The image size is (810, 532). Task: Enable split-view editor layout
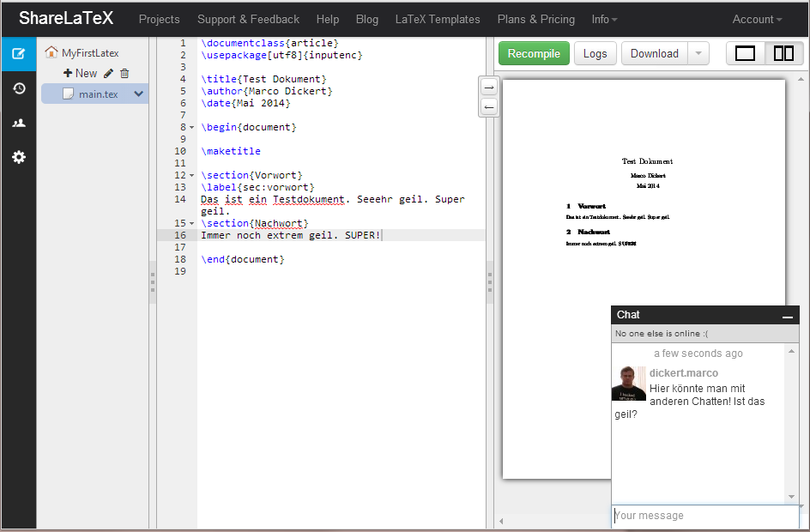click(783, 52)
